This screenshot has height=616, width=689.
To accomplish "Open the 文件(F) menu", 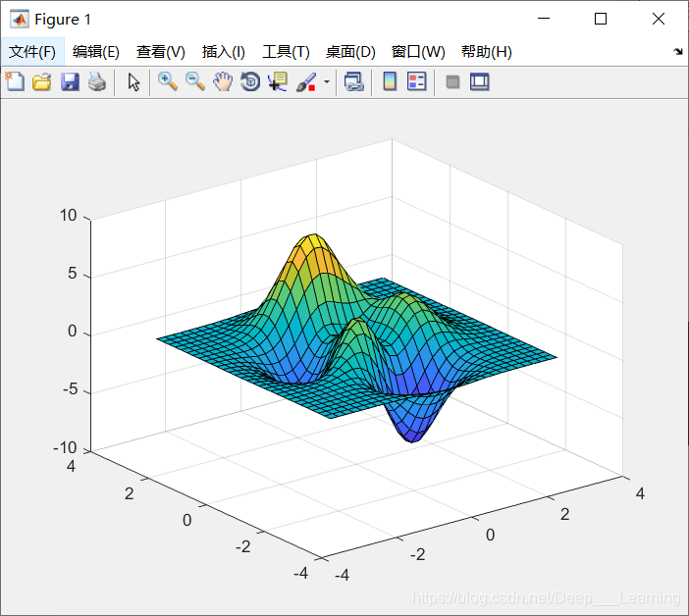I will coord(32,52).
